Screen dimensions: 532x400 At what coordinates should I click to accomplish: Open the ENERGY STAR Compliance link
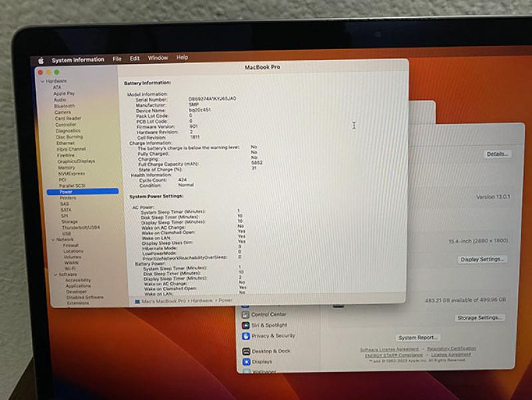(394, 355)
